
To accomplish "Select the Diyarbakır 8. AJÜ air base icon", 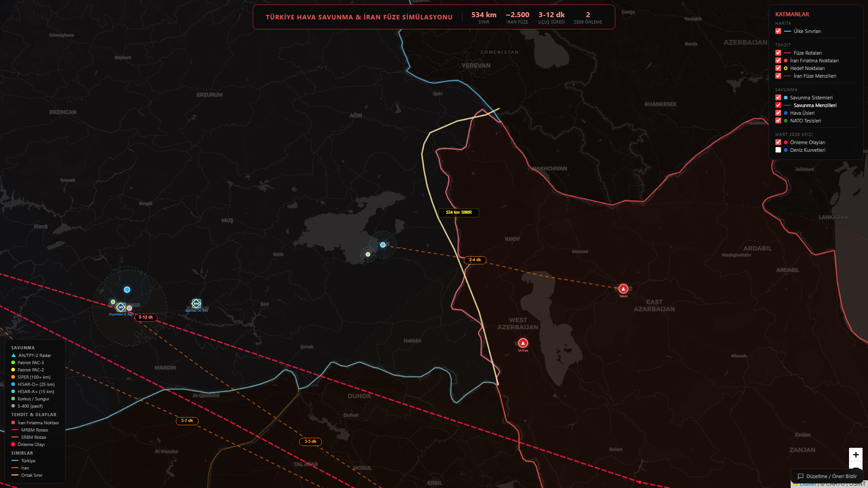I will tap(121, 307).
